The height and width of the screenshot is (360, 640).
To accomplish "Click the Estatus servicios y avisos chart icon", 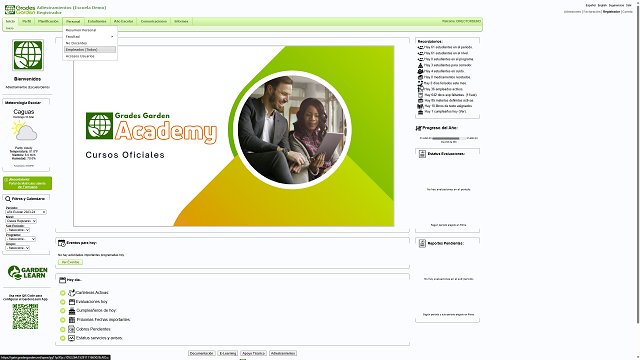I will pos(71,338).
